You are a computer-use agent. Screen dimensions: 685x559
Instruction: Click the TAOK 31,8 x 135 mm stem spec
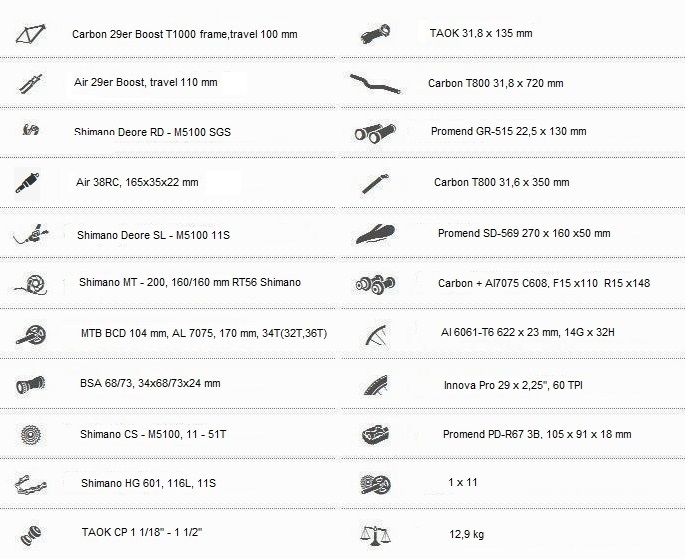point(481,33)
